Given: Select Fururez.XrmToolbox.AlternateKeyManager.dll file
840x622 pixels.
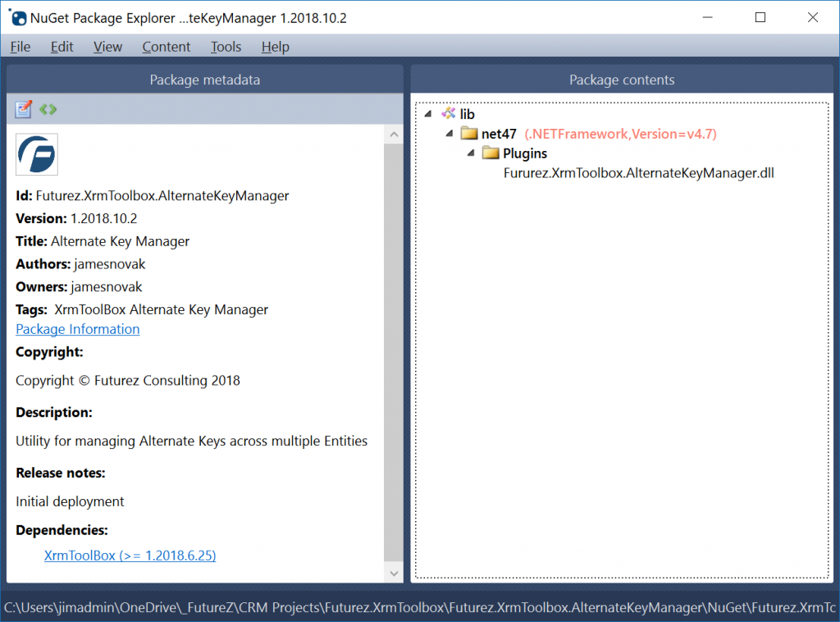Looking at the screenshot, I should pos(638,172).
